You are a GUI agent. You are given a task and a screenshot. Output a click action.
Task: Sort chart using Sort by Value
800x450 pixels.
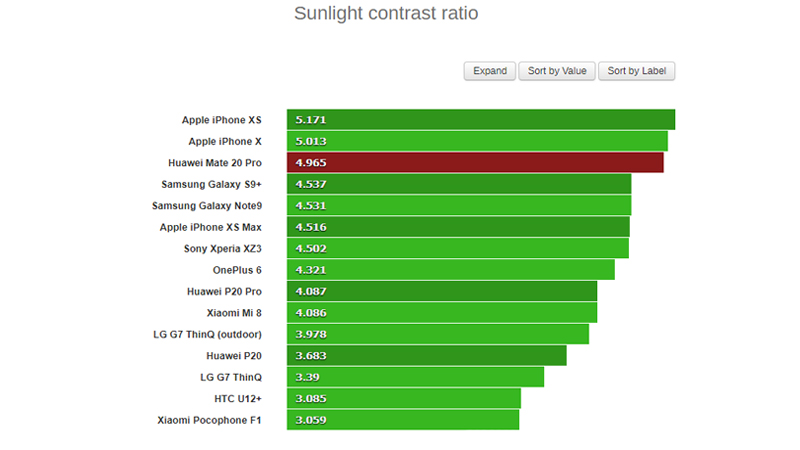click(x=557, y=71)
